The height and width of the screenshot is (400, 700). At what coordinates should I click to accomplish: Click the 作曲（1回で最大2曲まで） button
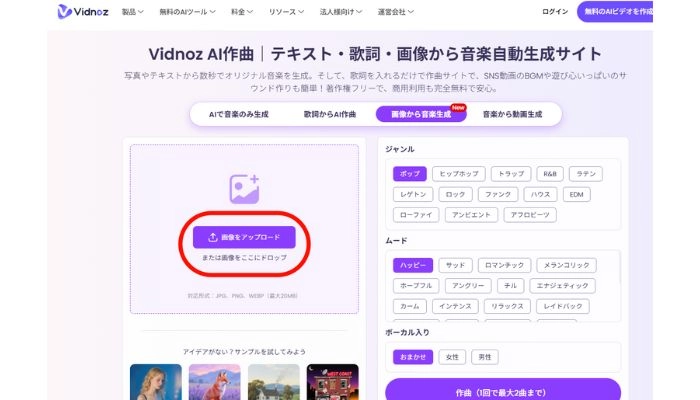(x=503, y=391)
